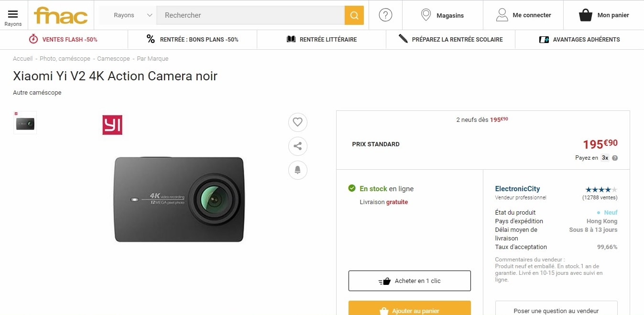Click the Fnac logo

61,15
